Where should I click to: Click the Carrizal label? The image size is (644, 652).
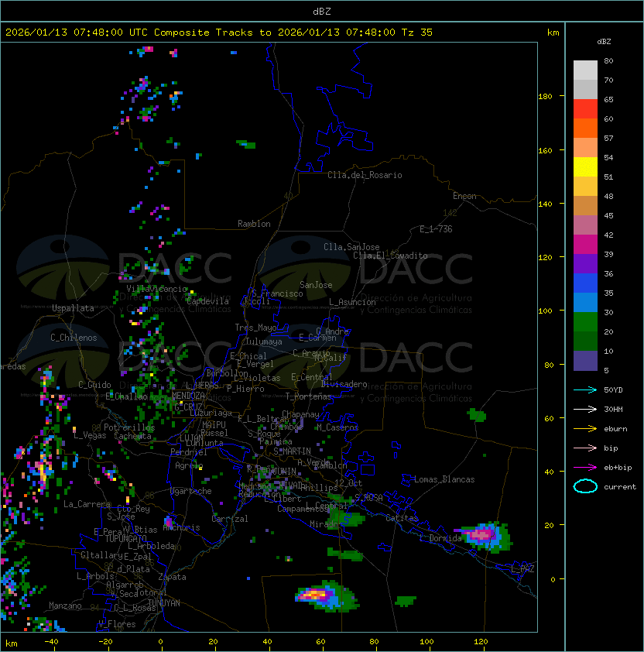[230, 519]
